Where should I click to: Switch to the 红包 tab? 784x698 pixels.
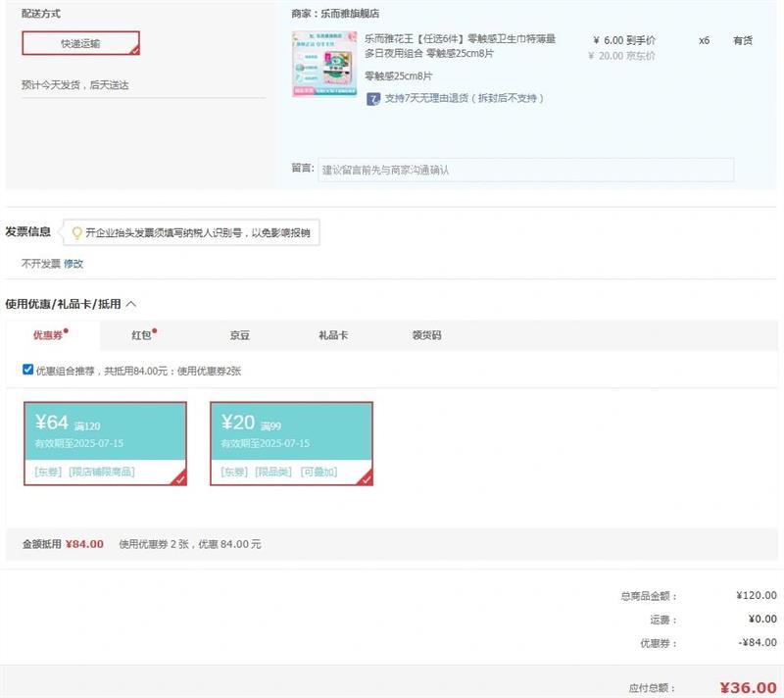coord(142,335)
